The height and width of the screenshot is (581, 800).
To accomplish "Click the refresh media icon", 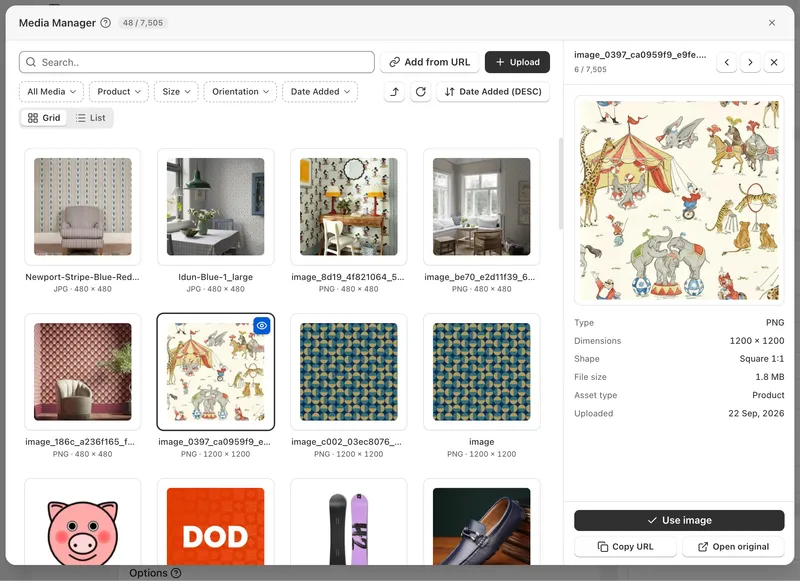I will (420, 92).
